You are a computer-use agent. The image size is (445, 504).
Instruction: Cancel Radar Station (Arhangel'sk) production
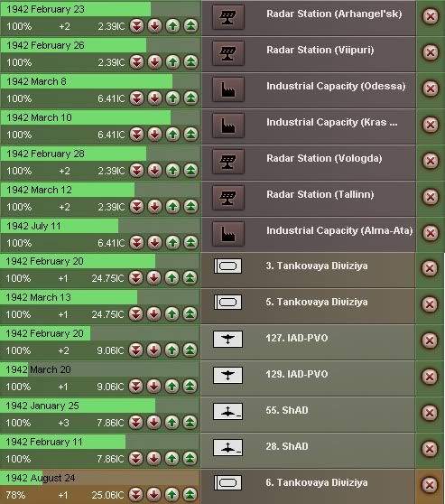pyautogui.click(x=431, y=16)
